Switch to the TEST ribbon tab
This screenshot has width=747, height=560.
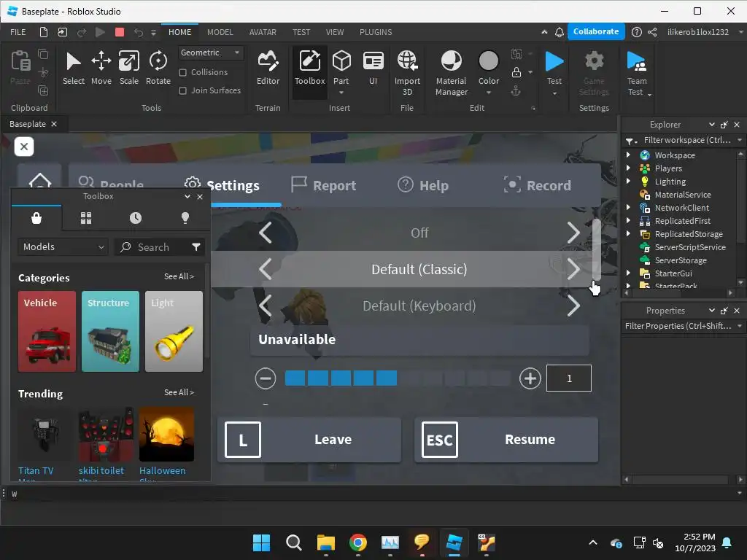pos(301,32)
